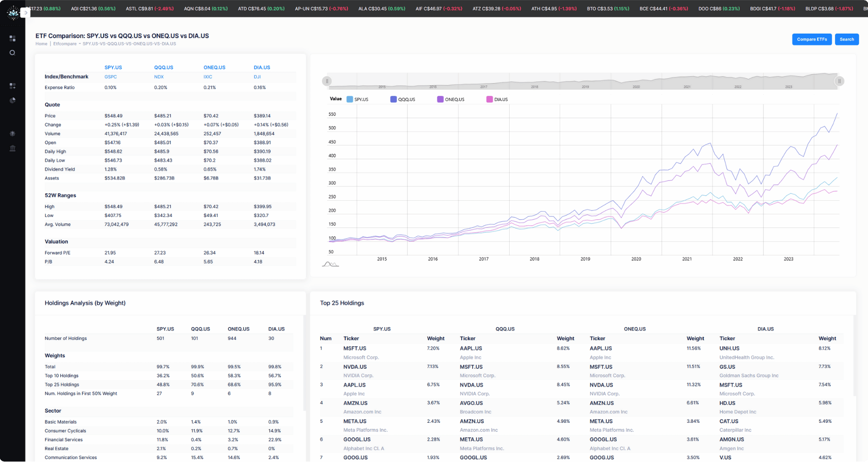868x462 pixels.
Task: Select the Number of Holdings value 944
Action: 232,338
